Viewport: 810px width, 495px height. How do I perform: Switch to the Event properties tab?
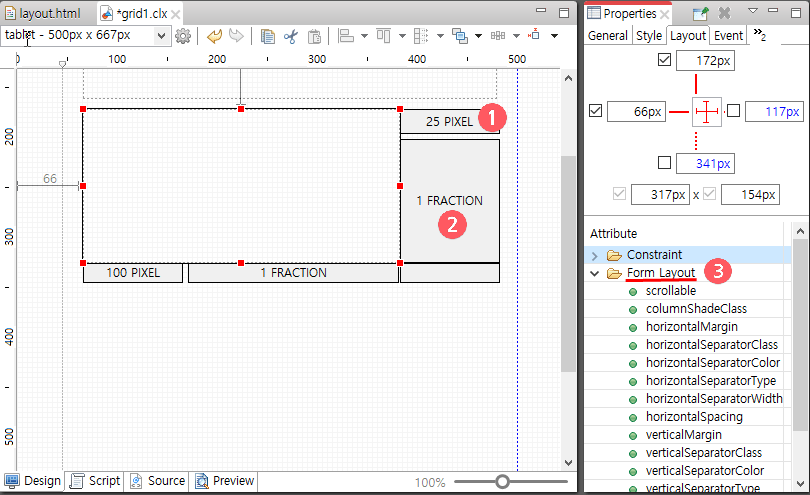tap(728, 36)
